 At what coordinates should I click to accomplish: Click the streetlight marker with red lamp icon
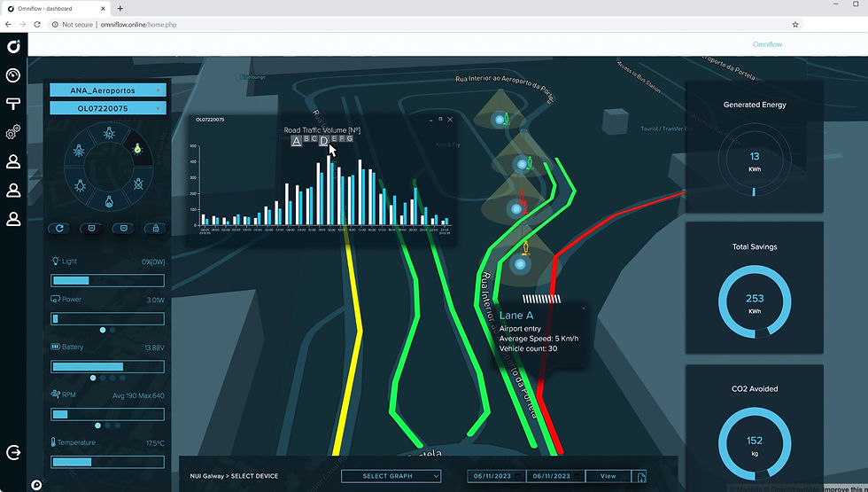point(516,209)
